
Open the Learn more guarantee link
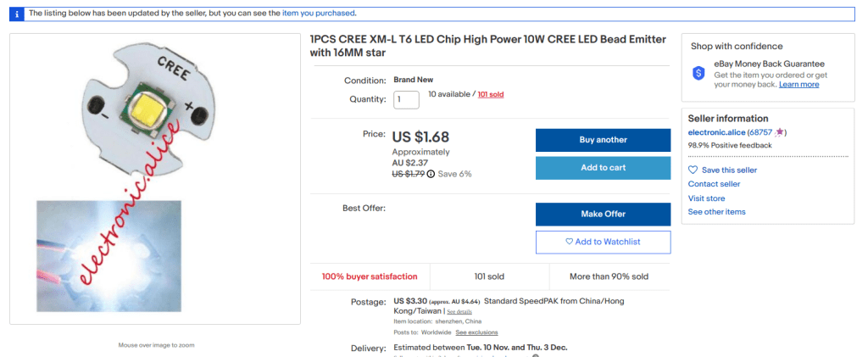798,85
